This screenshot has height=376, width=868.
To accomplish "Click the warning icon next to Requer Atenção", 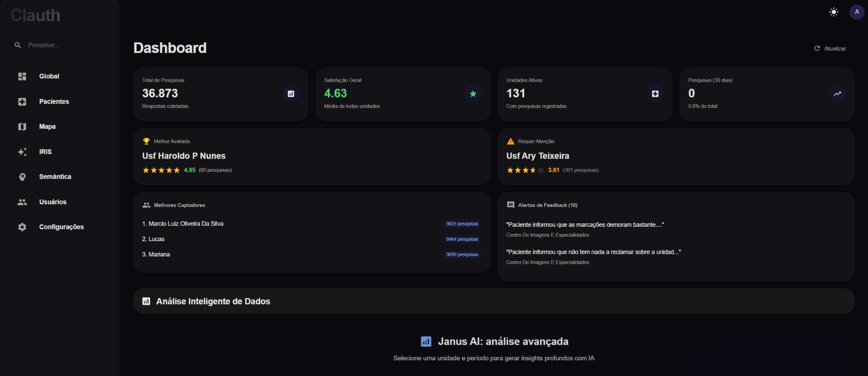I will [510, 141].
